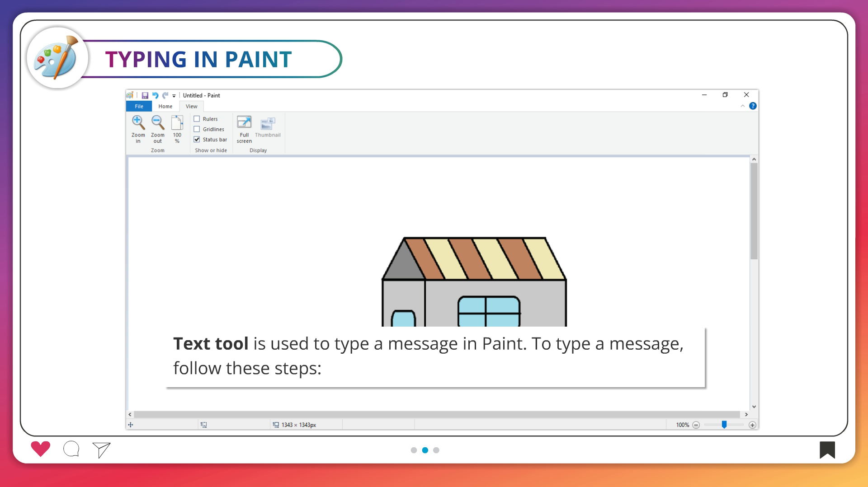Click the vertical scrollbar down arrow
This screenshot has width=868, height=487.
tap(754, 407)
